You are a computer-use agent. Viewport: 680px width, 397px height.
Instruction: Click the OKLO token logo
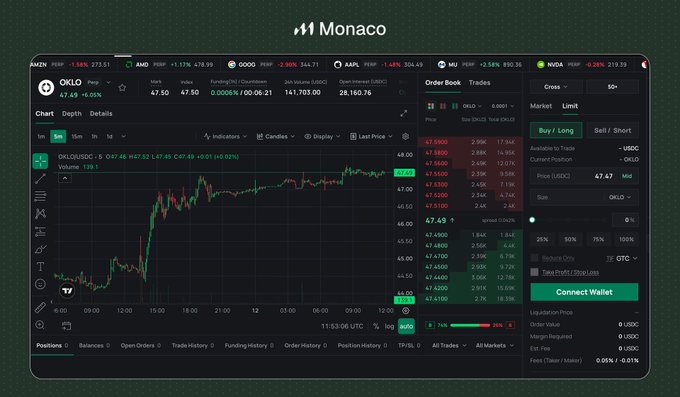[46, 88]
